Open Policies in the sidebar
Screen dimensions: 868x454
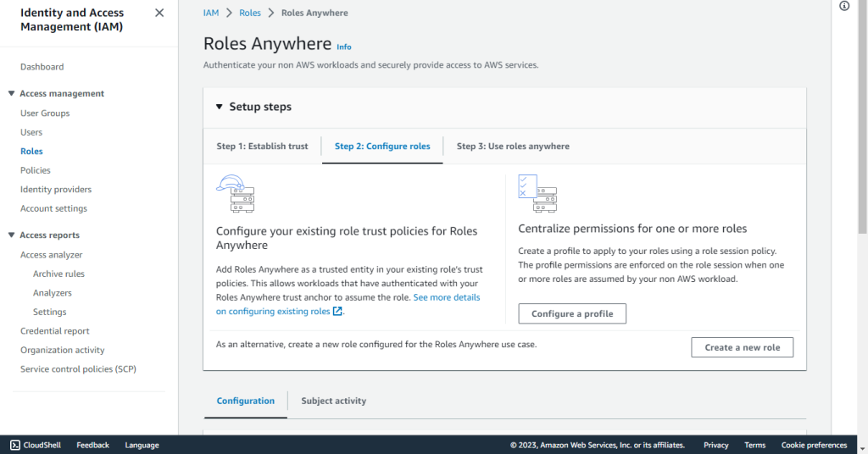point(36,170)
